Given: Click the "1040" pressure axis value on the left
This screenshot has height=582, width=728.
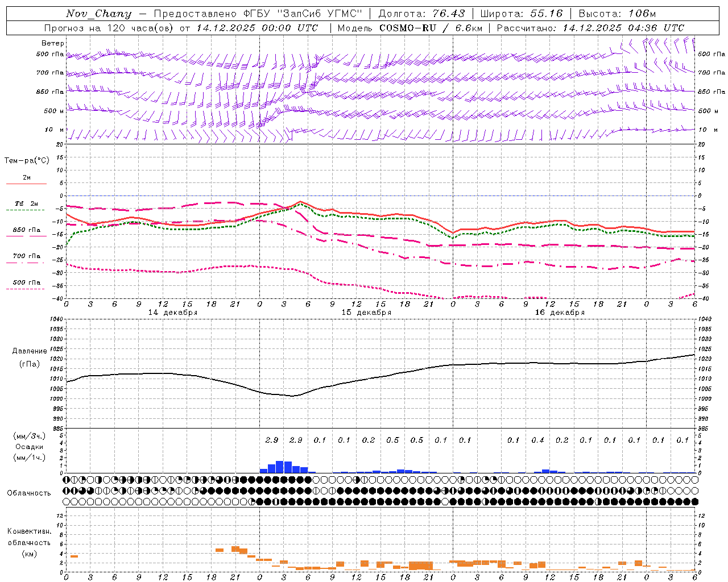Looking at the screenshot, I should point(57,319).
